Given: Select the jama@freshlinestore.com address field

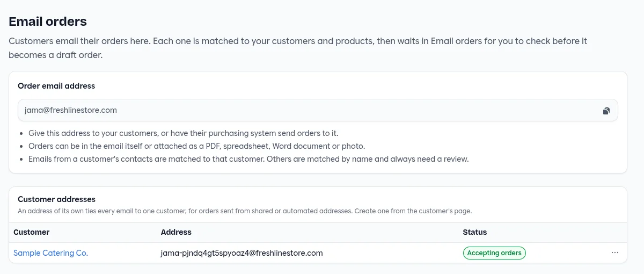Looking at the screenshot, I should (318, 110).
